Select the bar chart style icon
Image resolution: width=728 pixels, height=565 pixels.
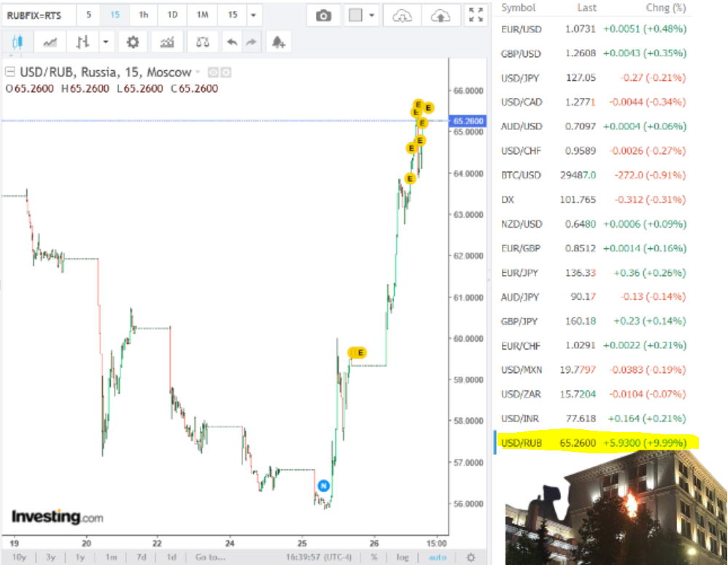(x=82, y=42)
